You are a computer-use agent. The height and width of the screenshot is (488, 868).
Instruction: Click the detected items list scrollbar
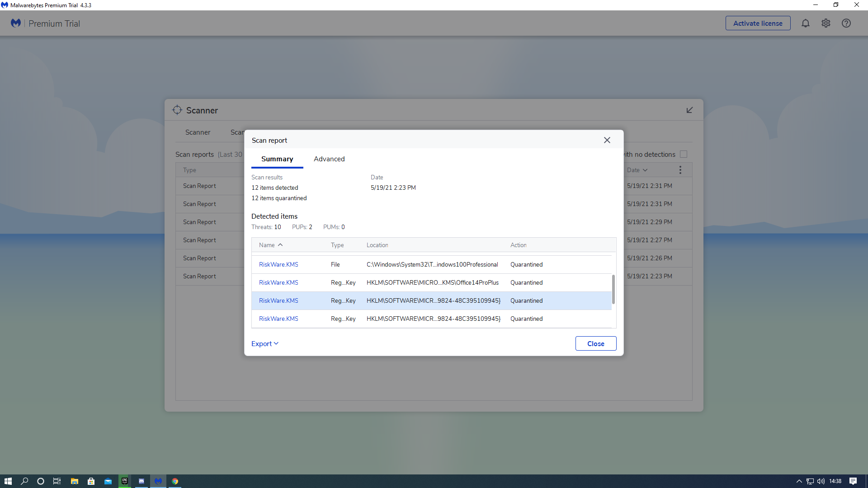[x=613, y=290]
